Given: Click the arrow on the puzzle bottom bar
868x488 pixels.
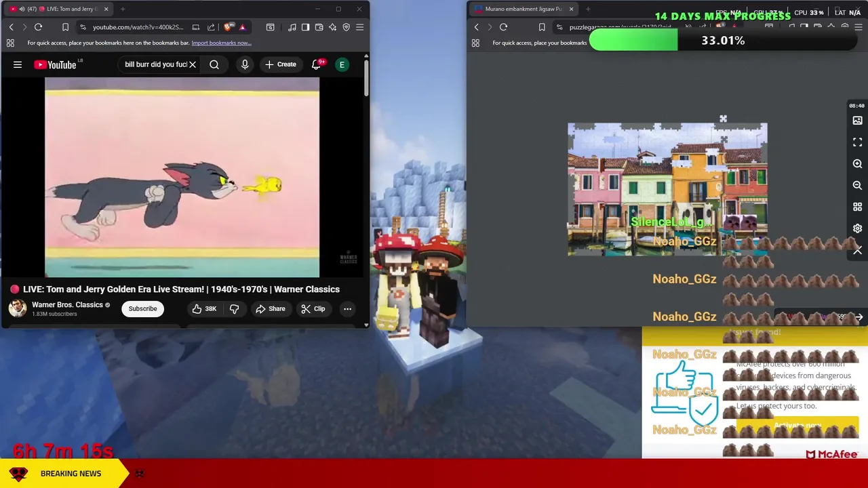Looking at the screenshot, I should coord(859,317).
